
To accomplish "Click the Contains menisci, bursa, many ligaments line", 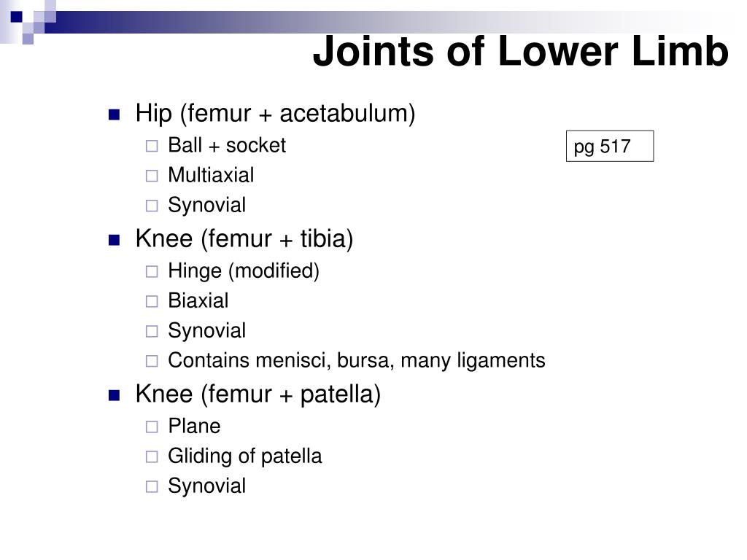I will click(x=356, y=360).
